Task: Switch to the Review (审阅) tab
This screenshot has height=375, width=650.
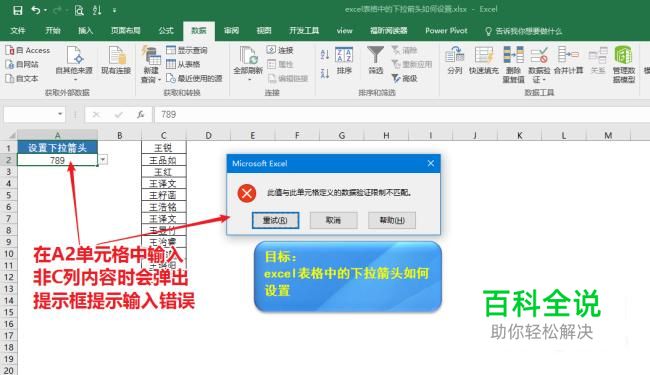Action: click(x=231, y=31)
